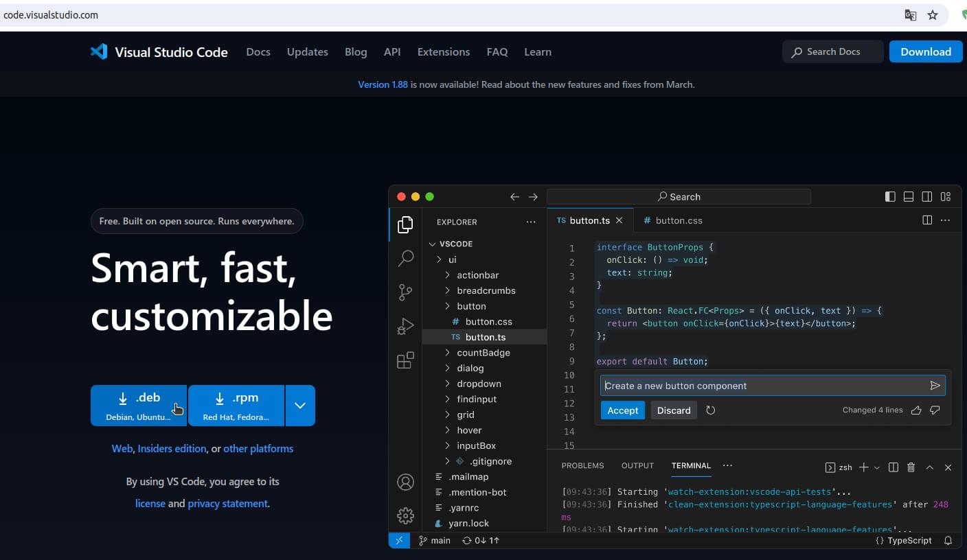This screenshot has height=560, width=967.
Task: Bookmark page with browser star icon
Action: pos(933,15)
